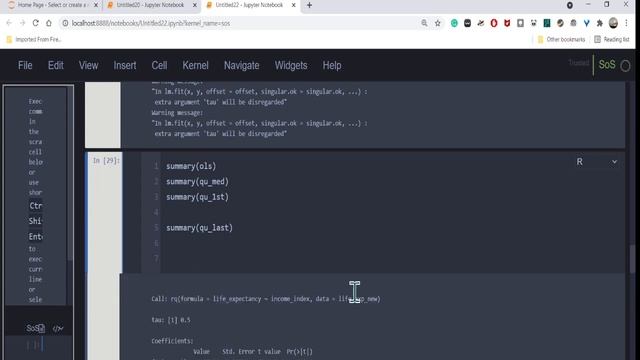Image resolution: width=640 pixels, height=360 pixels.
Task: Open the File menu
Action: click(x=25, y=65)
